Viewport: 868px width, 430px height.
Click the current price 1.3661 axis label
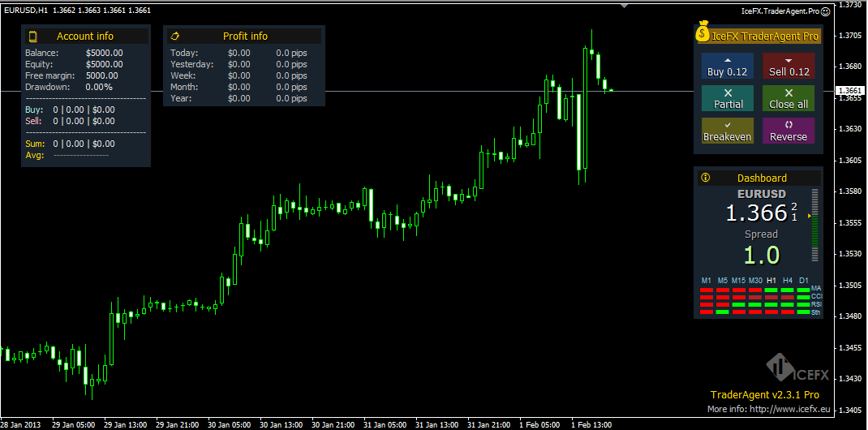coord(849,90)
